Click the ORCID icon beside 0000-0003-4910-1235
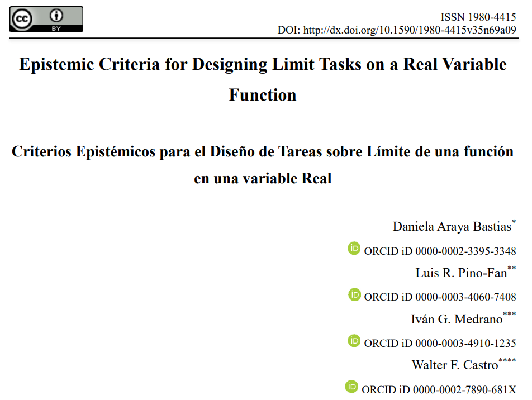Viewport: 532px width, 400px height. [354, 341]
